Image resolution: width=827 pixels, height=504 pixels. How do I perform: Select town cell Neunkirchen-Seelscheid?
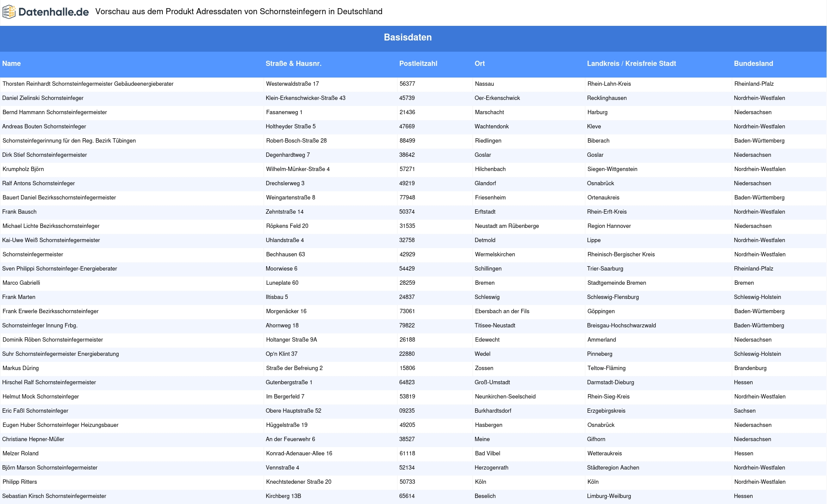[x=505, y=397]
